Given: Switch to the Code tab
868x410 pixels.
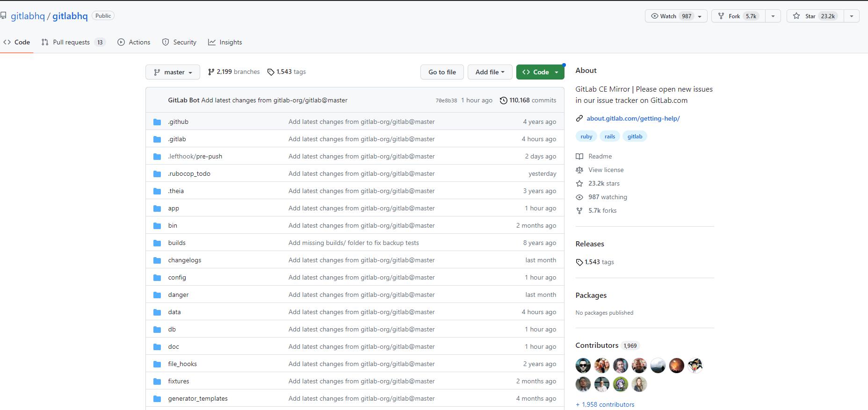Looking at the screenshot, I should 16,42.
